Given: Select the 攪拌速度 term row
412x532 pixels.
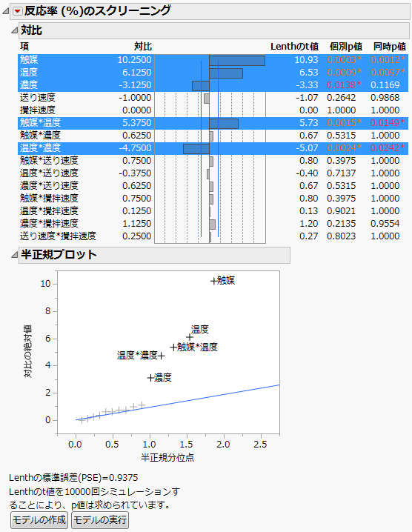Looking at the screenshot, I should pos(213,110).
